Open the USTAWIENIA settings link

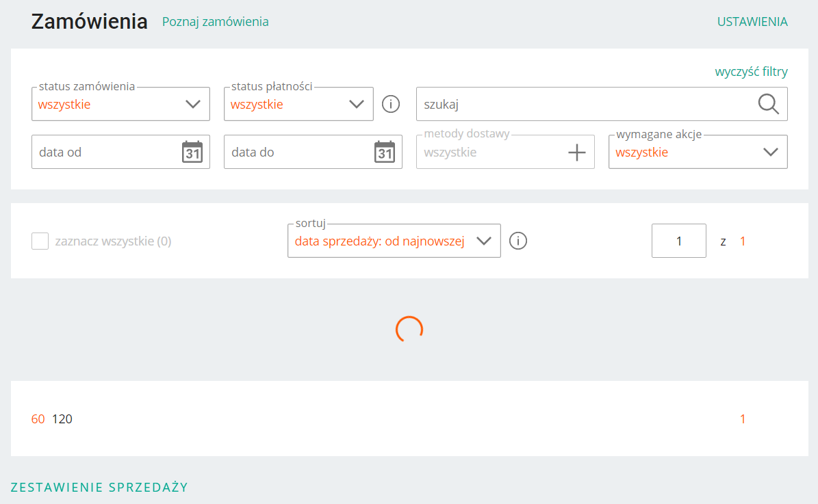(x=752, y=22)
